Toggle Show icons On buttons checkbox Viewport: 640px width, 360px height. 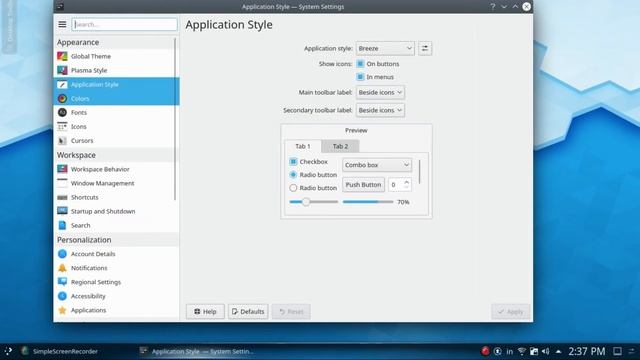coord(360,64)
